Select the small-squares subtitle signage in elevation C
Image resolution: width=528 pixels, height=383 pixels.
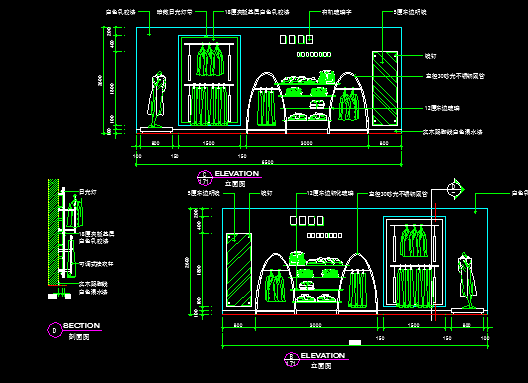(x=314, y=54)
